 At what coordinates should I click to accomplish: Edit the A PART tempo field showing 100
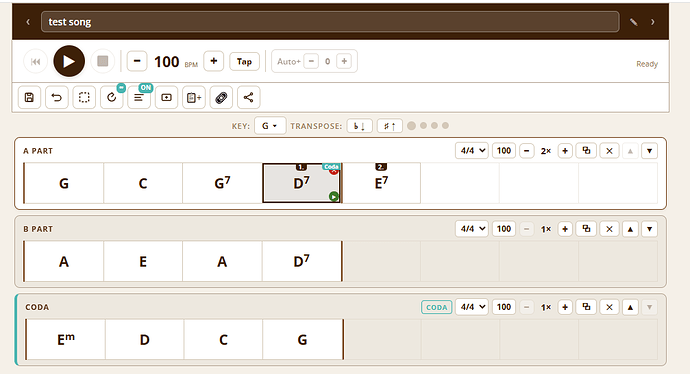pyautogui.click(x=504, y=150)
